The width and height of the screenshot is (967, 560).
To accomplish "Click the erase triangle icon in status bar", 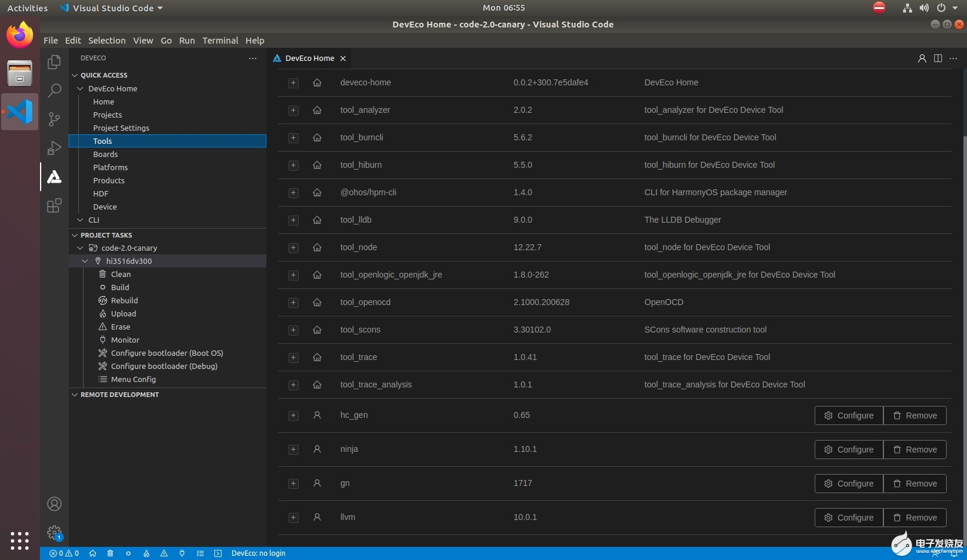I will coord(164,553).
